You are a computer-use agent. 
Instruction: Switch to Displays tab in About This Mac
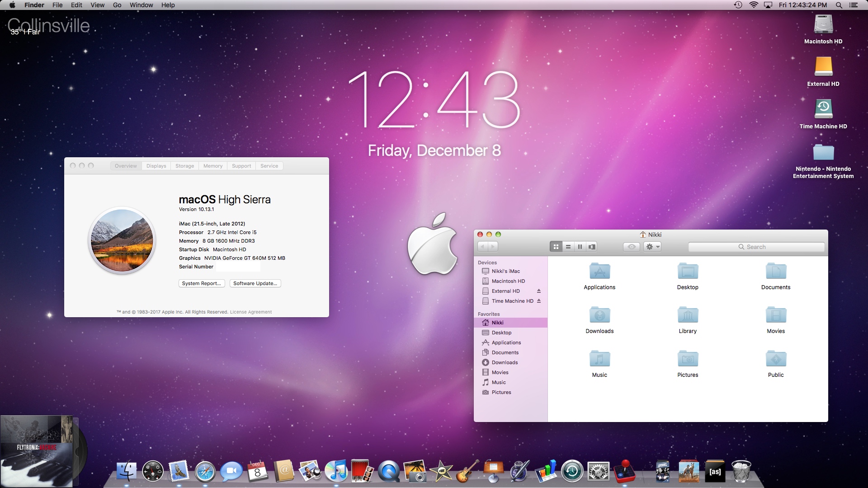(x=156, y=166)
